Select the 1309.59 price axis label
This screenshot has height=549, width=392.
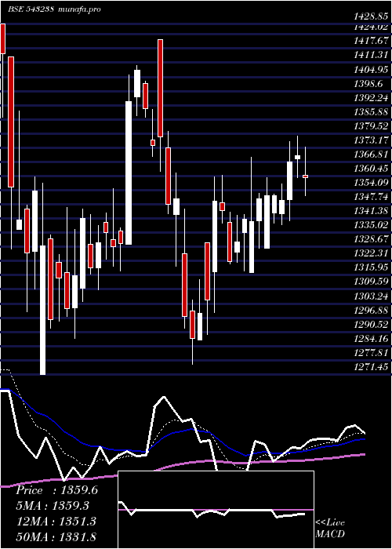(371, 282)
